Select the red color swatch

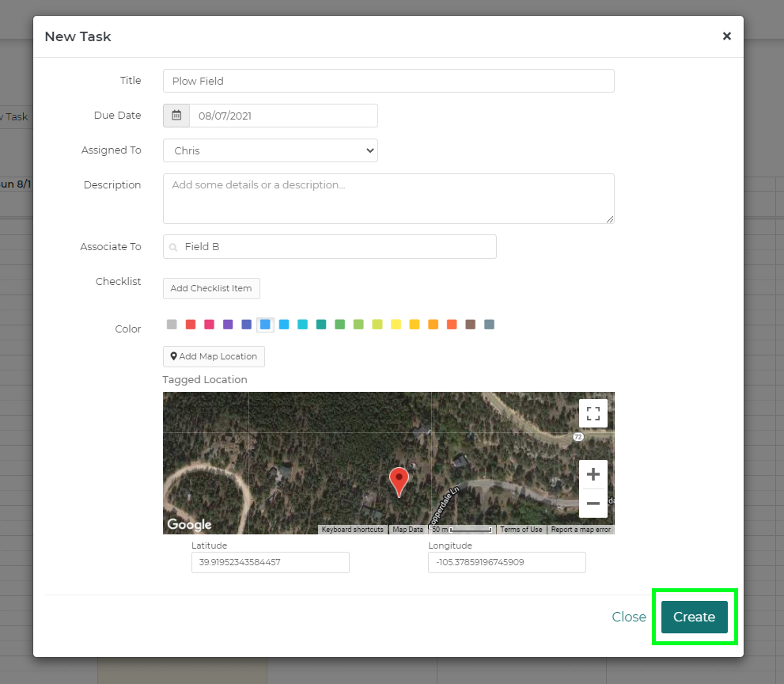coord(191,325)
